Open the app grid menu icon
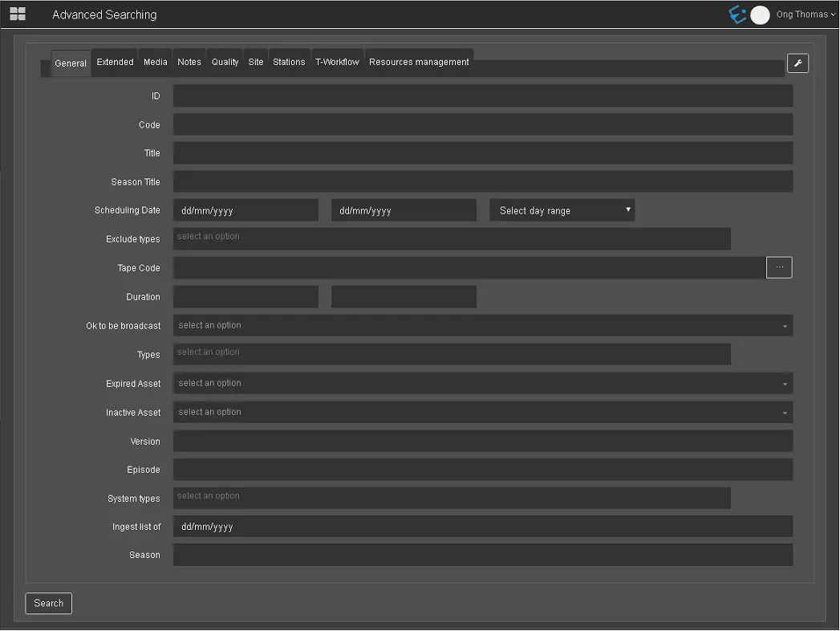840x631 pixels. pyautogui.click(x=18, y=14)
